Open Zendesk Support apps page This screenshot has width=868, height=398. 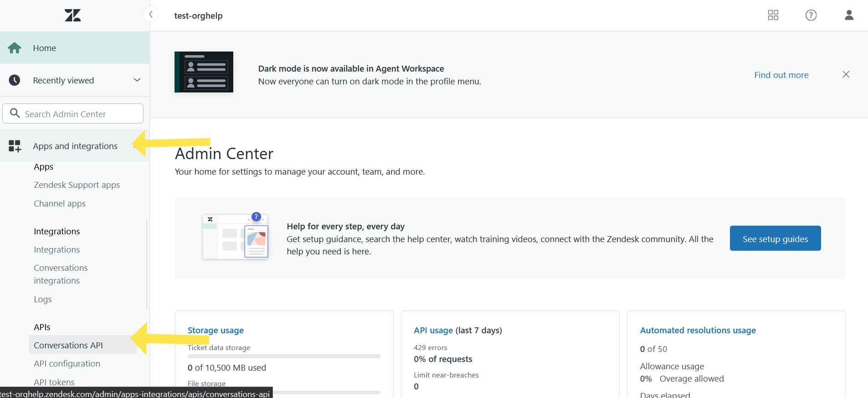tap(77, 185)
